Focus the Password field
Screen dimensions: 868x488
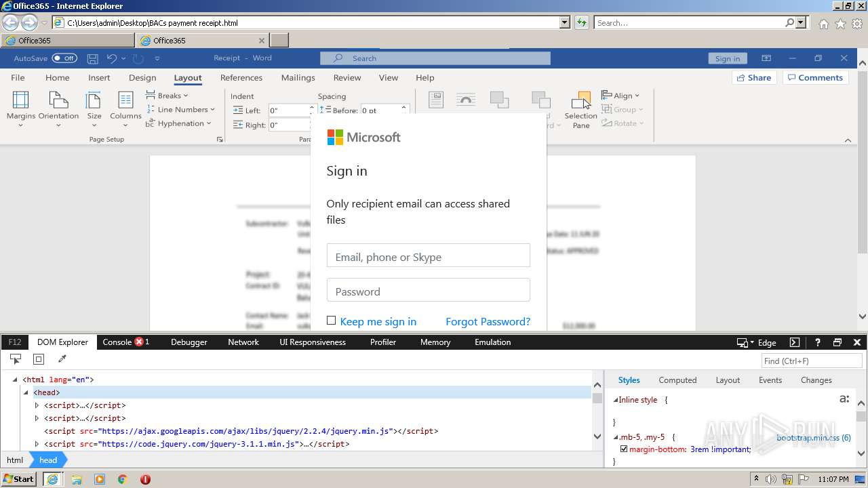pyautogui.click(x=429, y=290)
